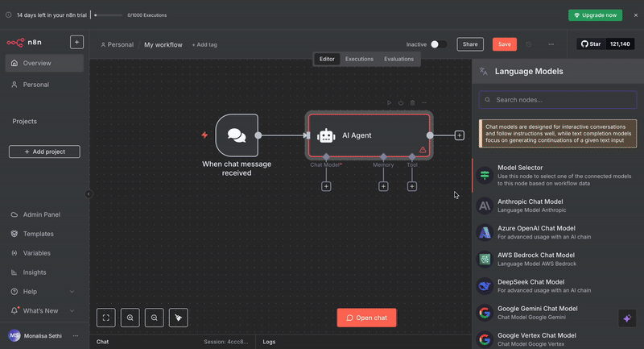Click the Personal breadcrumb
644x349 pixels.
pos(117,45)
